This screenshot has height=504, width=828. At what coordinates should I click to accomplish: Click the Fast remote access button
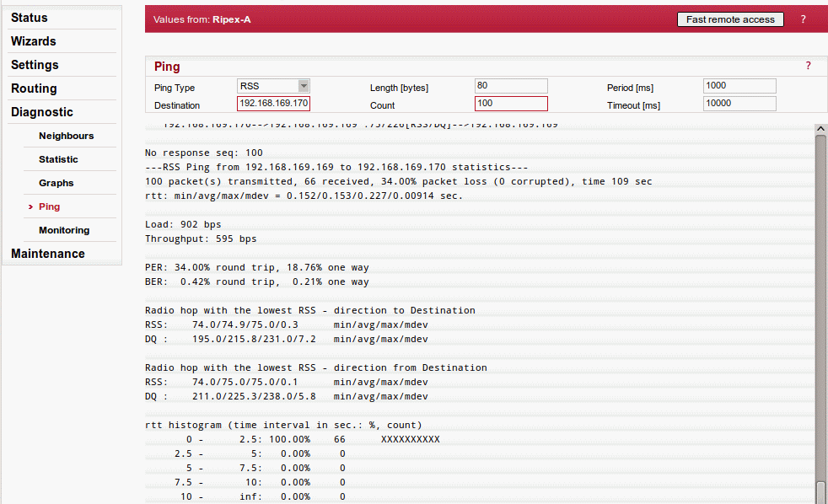tap(730, 19)
